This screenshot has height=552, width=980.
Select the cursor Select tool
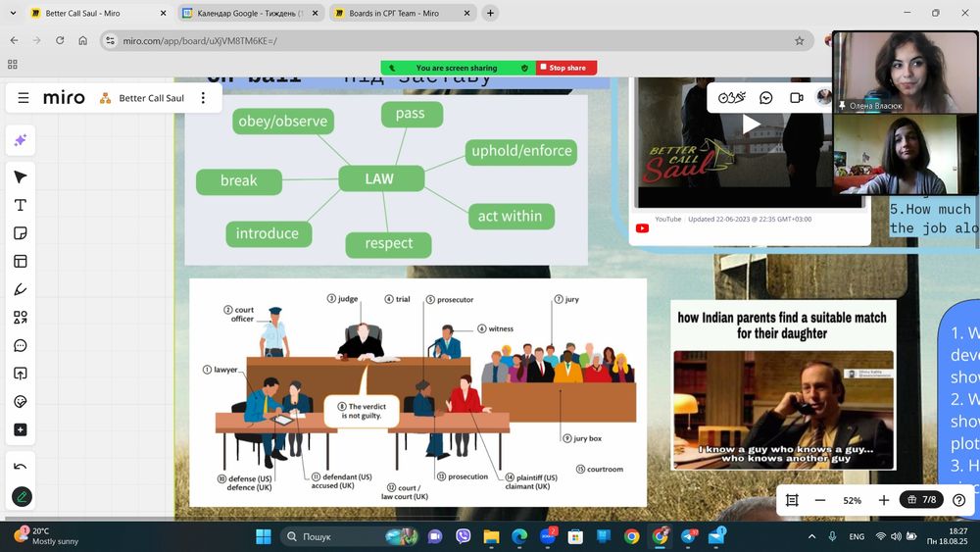click(x=20, y=176)
